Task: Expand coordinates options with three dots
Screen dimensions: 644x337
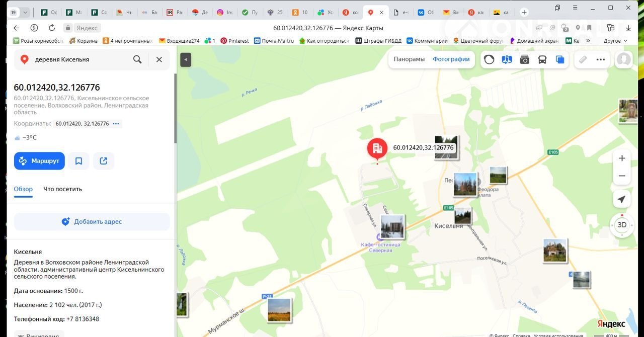Action: pos(116,124)
